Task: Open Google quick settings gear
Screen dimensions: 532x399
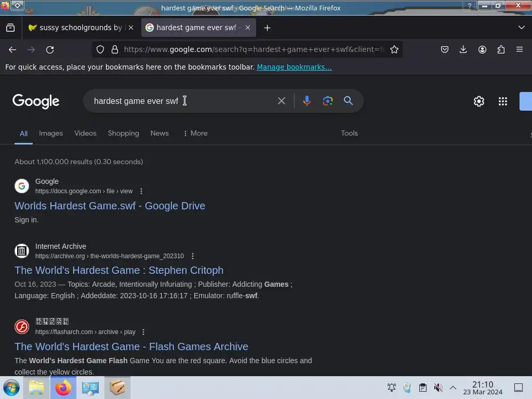Action: (478, 101)
